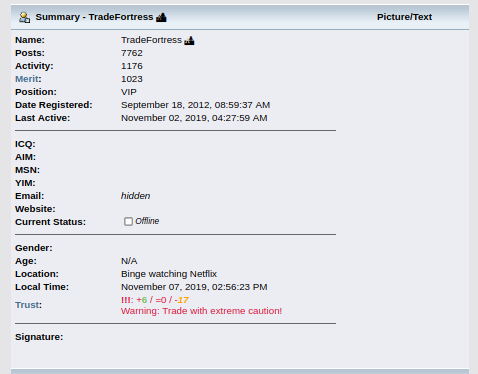Click the red triple exclamation trust marker
The image size is (478, 374).
point(126,300)
